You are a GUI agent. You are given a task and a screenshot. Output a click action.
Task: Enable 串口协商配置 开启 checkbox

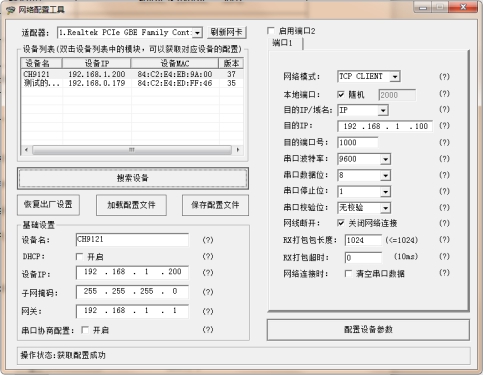(x=85, y=330)
